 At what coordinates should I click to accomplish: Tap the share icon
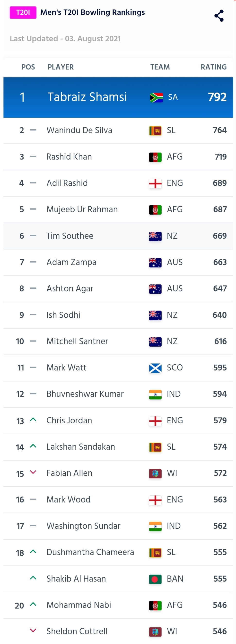click(x=219, y=16)
